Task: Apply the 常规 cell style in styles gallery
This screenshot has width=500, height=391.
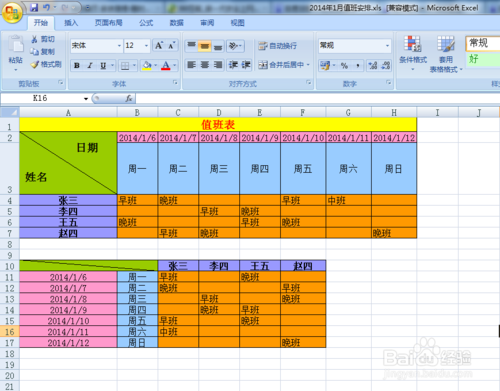Action: [x=483, y=43]
